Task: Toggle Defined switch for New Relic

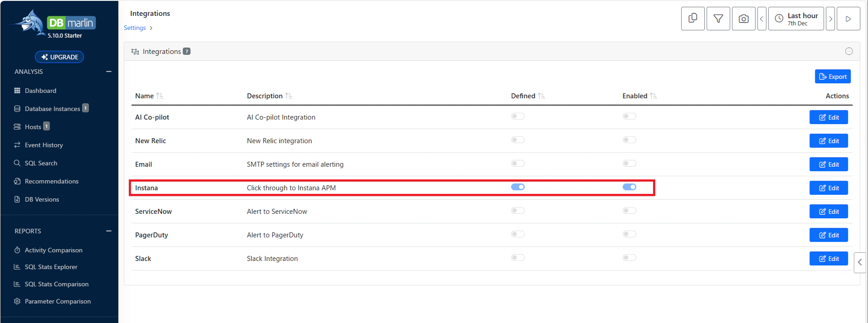Action: 518,140
